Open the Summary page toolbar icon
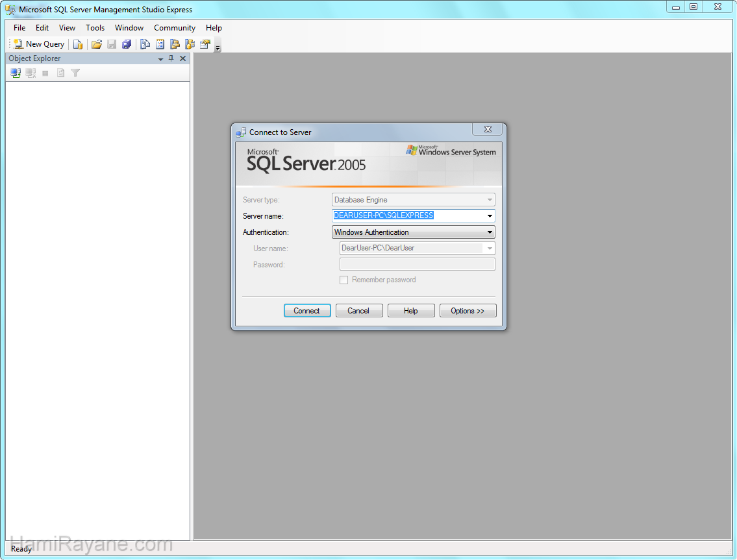737x560 pixels. point(160,44)
